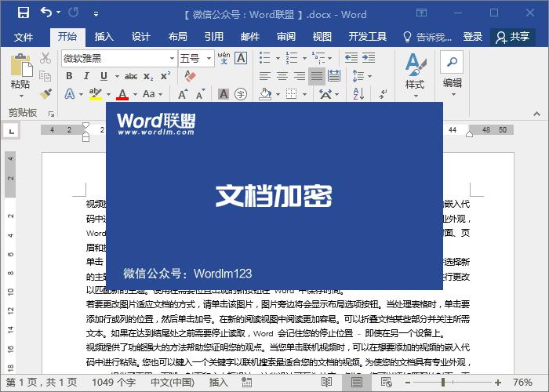Apply bullet list formatting
The height and width of the screenshot is (392, 549).
(265, 58)
